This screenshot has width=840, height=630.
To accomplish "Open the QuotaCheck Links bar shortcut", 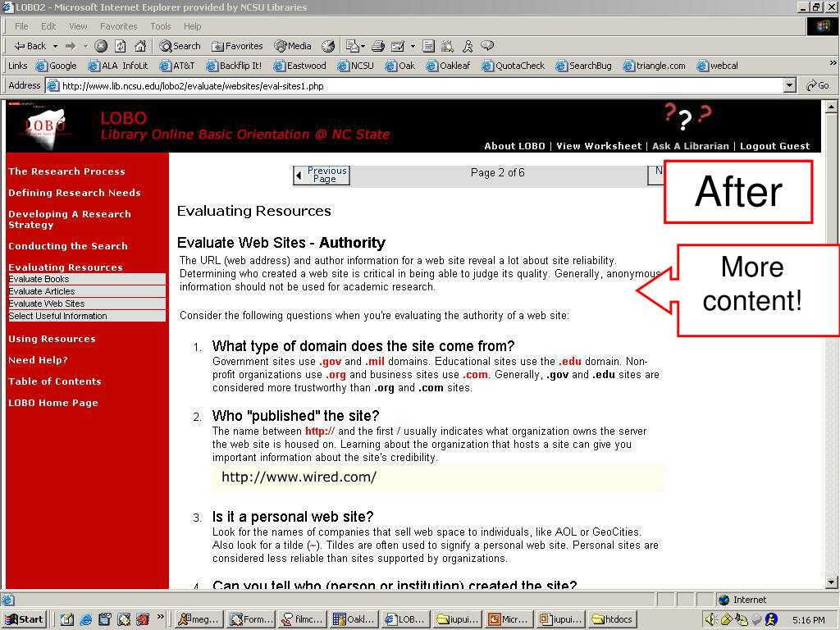I will [x=514, y=66].
